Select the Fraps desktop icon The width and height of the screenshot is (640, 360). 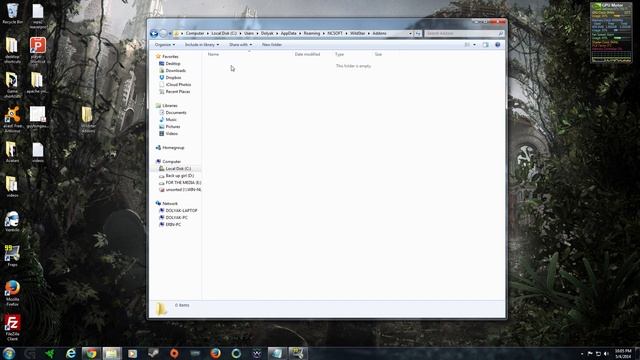coord(12,256)
